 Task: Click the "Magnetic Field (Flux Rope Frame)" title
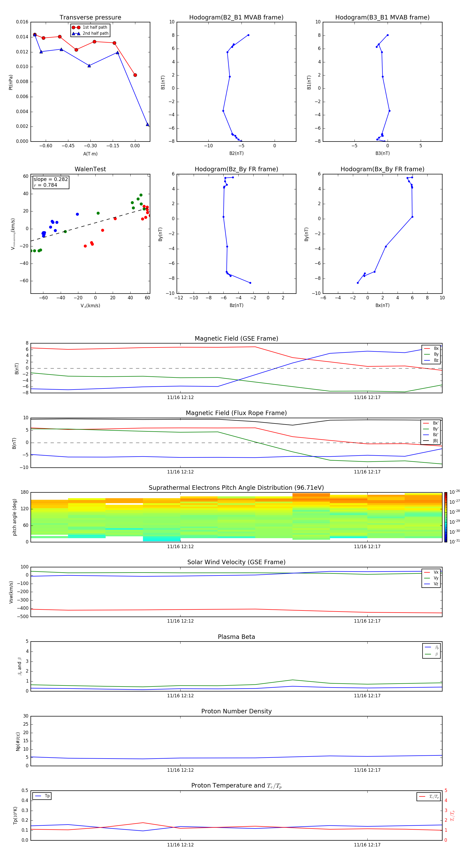pyautogui.click(x=236, y=413)
